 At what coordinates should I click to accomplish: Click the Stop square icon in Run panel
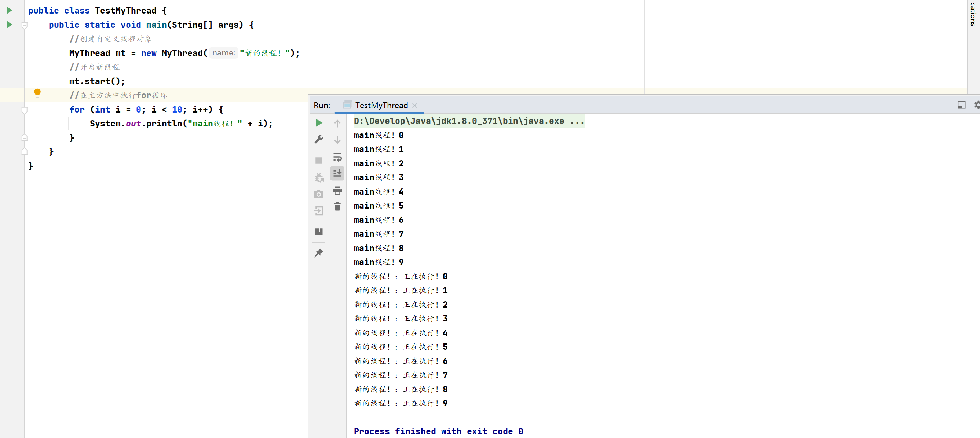click(319, 161)
